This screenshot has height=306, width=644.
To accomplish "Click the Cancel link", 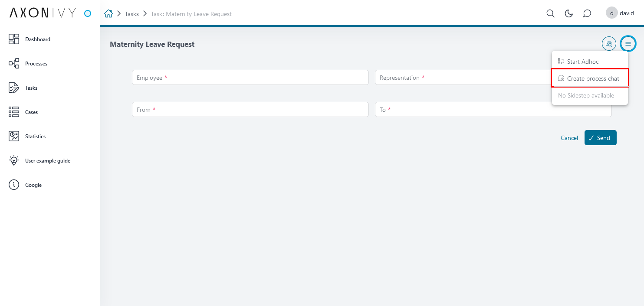I will point(569,138).
